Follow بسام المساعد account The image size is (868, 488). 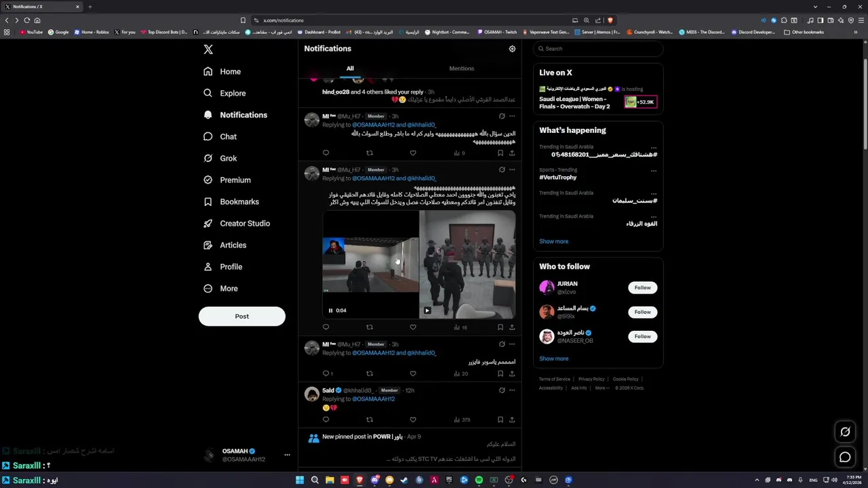click(642, 312)
